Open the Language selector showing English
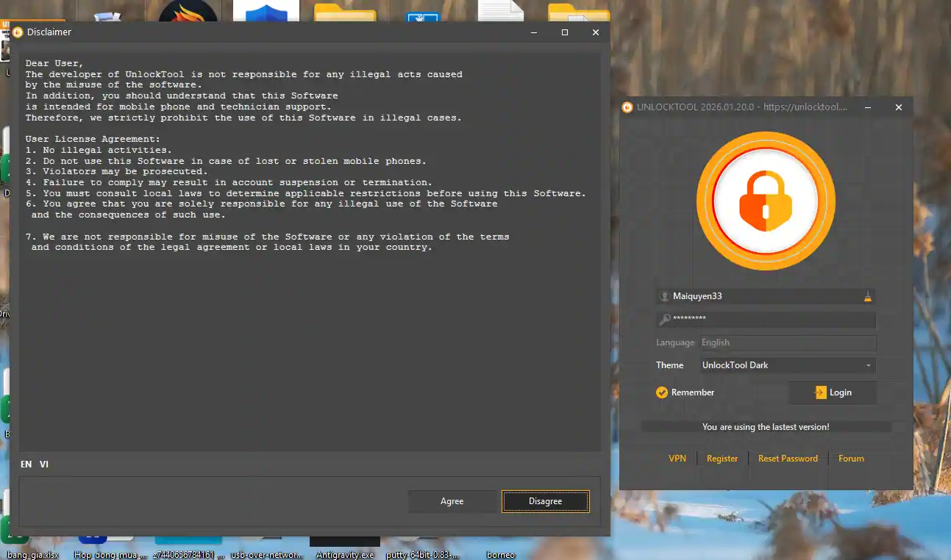 [x=787, y=342]
